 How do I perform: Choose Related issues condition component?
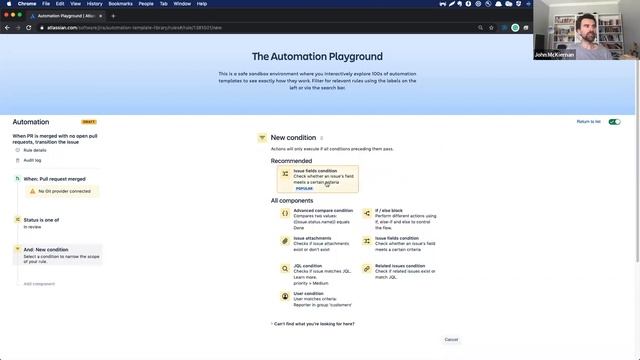(x=399, y=271)
